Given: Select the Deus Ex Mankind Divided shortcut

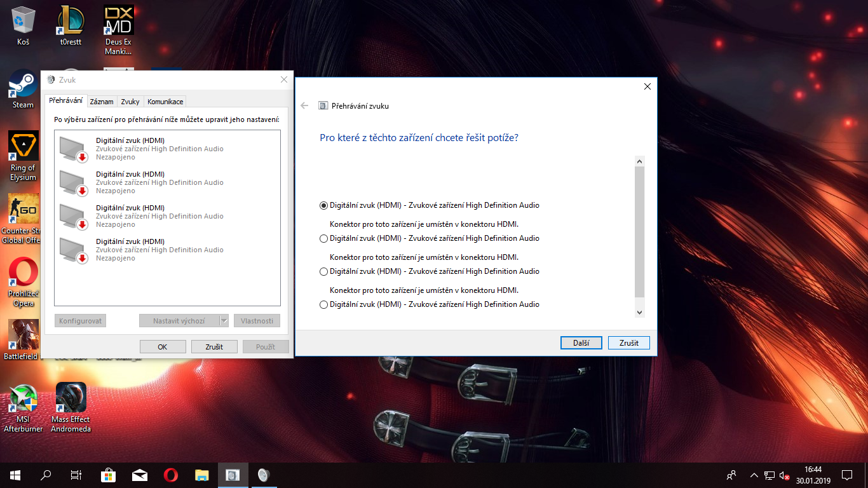Looking at the screenshot, I should [118, 30].
